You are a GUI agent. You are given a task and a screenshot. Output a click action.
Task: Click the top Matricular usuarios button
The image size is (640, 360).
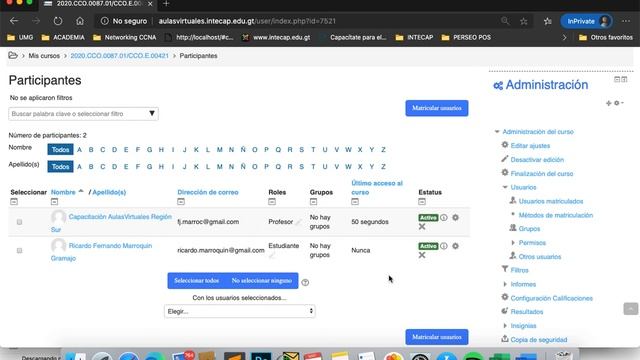click(x=437, y=108)
